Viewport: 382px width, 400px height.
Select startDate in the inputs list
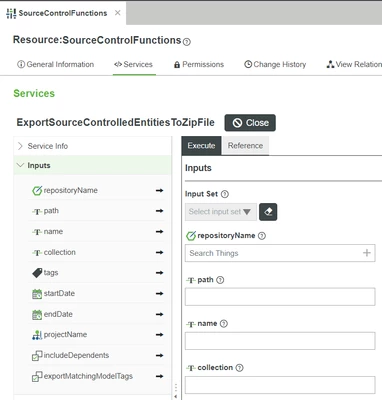click(59, 294)
